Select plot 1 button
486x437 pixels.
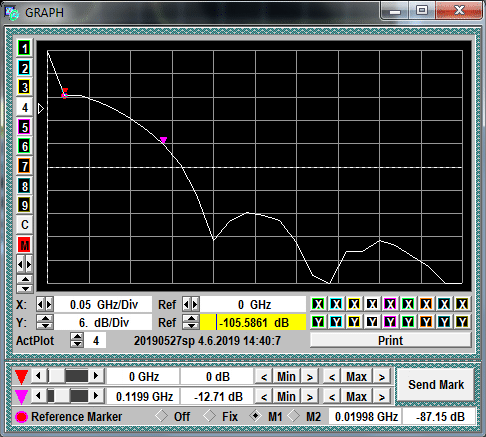point(24,49)
